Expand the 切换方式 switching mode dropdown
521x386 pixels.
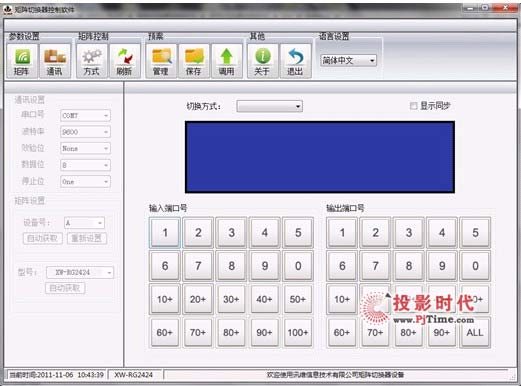pyautogui.click(x=269, y=106)
